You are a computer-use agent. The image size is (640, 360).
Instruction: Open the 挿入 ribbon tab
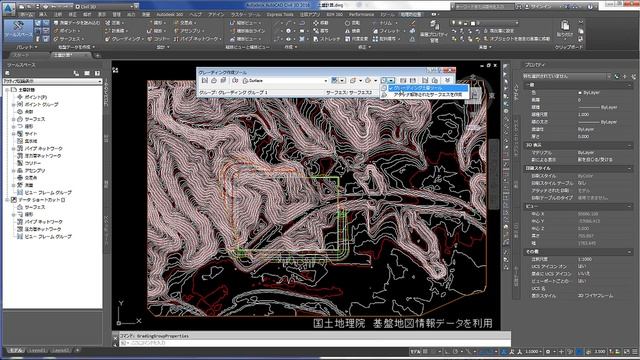pos(43,14)
